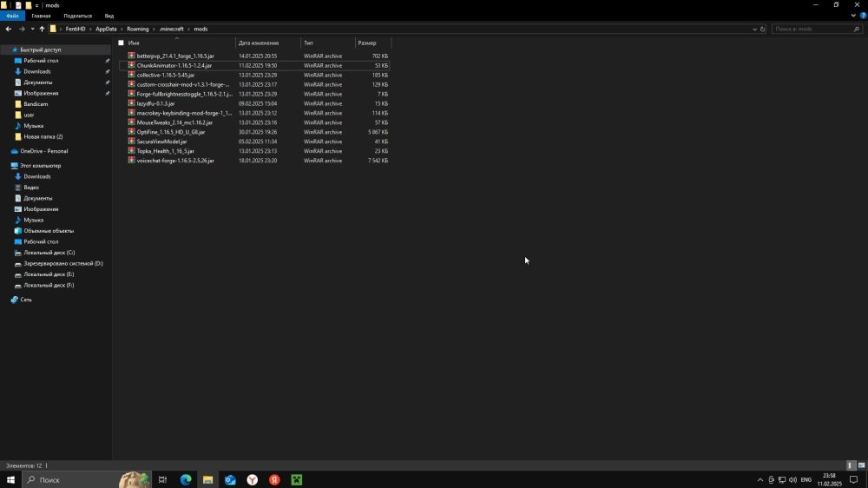Open the volume control in system tray
This screenshot has height=488, width=868.
[x=792, y=479]
